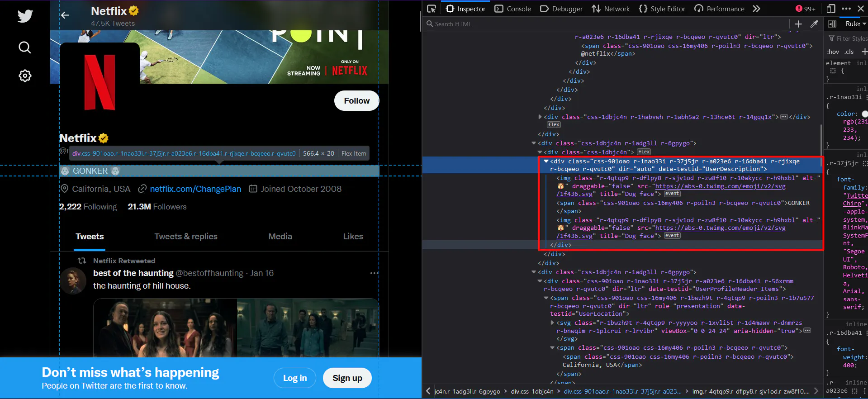
Task: Open the DevTools three-dot customize menu
Action: point(846,9)
